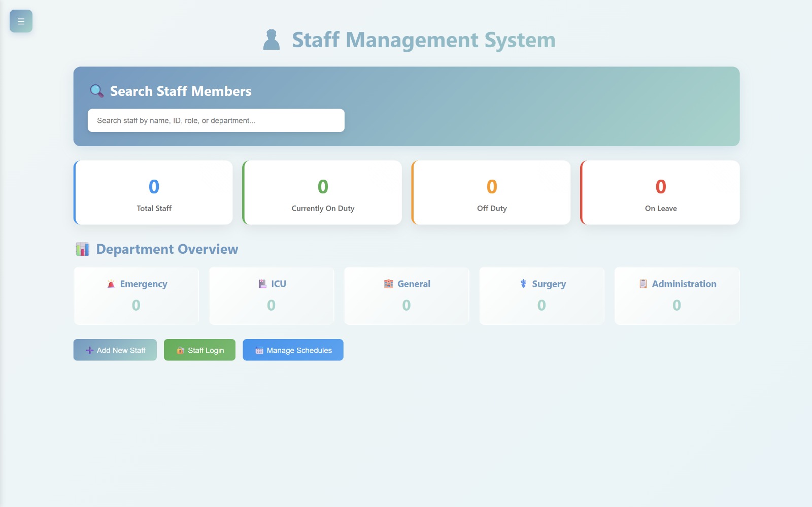Click the Department Overview bar chart icon
Screen dimensions: 812x507
tap(82, 249)
